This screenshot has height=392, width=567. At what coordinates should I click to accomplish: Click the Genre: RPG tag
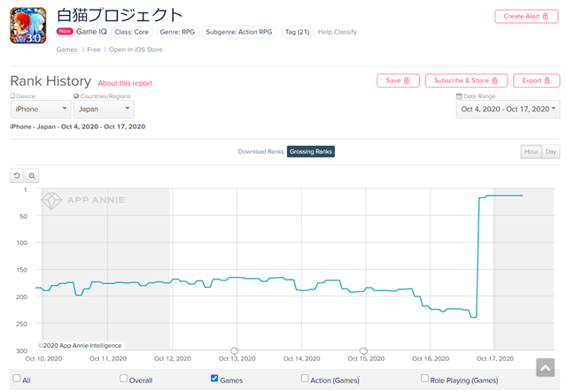(177, 32)
